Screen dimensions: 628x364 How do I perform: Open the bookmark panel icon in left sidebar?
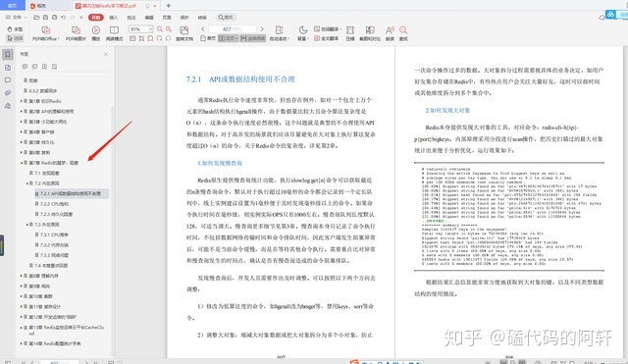point(8,55)
